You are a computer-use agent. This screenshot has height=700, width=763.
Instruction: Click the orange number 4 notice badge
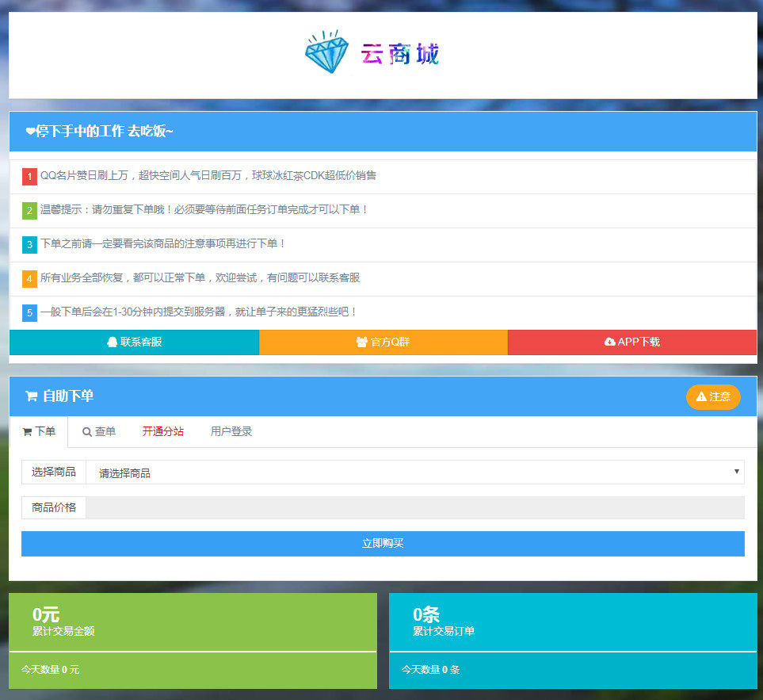(x=29, y=279)
